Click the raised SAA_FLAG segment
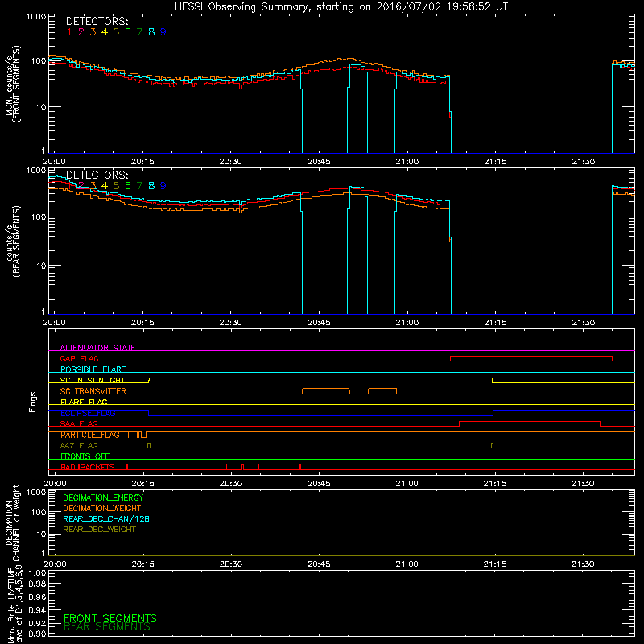 [x=530, y=422]
